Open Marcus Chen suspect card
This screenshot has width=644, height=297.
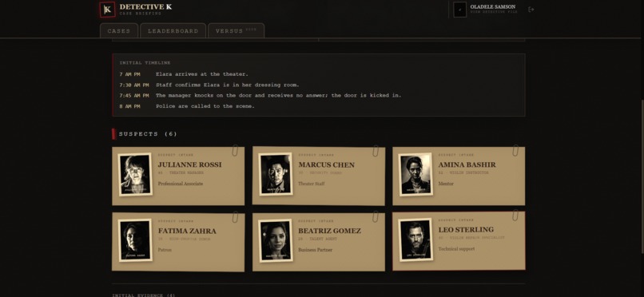[x=319, y=176]
